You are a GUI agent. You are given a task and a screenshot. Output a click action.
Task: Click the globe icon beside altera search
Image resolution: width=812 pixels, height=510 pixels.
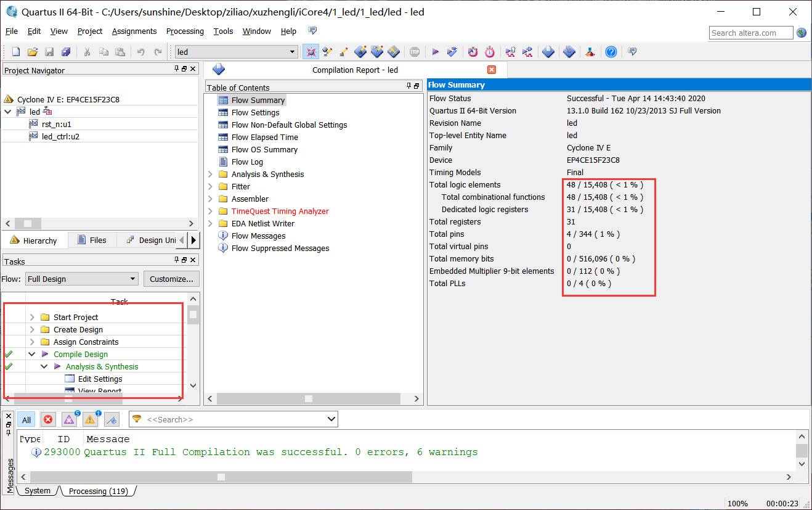click(802, 33)
